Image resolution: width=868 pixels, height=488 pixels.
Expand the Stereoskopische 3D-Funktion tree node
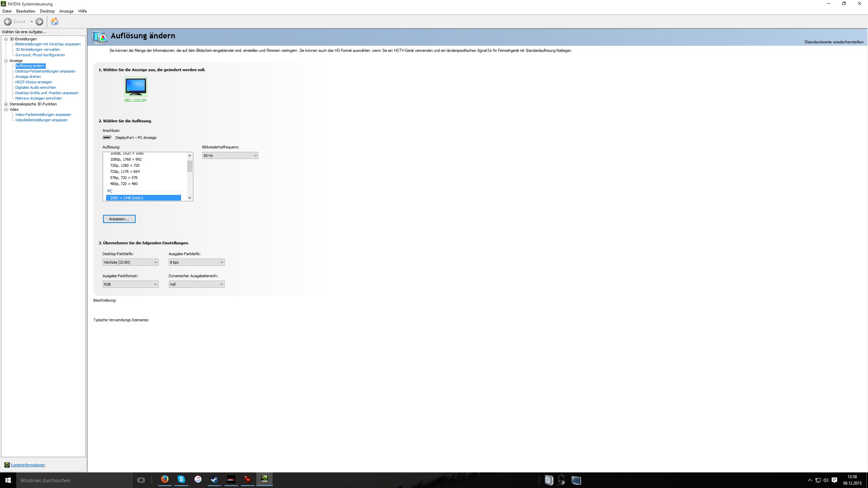coord(6,104)
